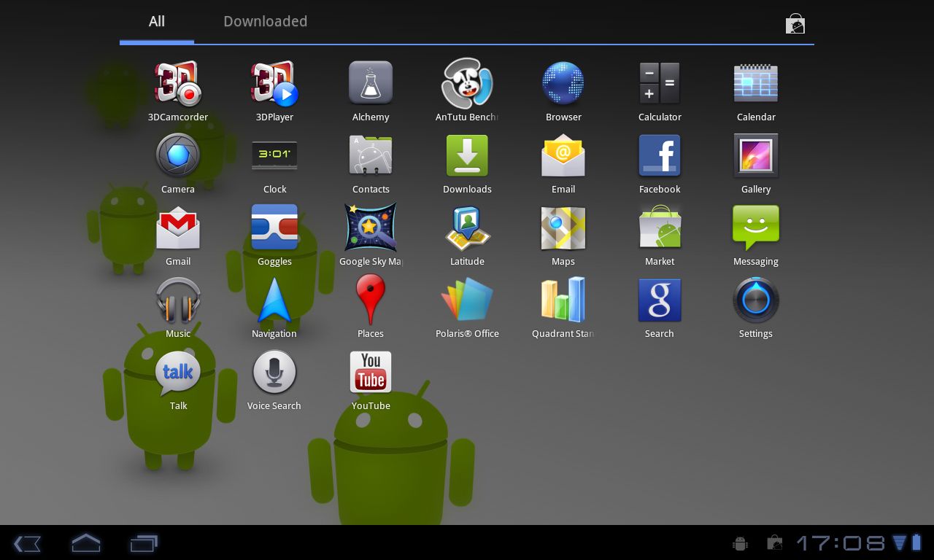The width and height of the screenshot is (934, 560).
Task: Switch to the Downloaded tab
Action: [265, 22]
